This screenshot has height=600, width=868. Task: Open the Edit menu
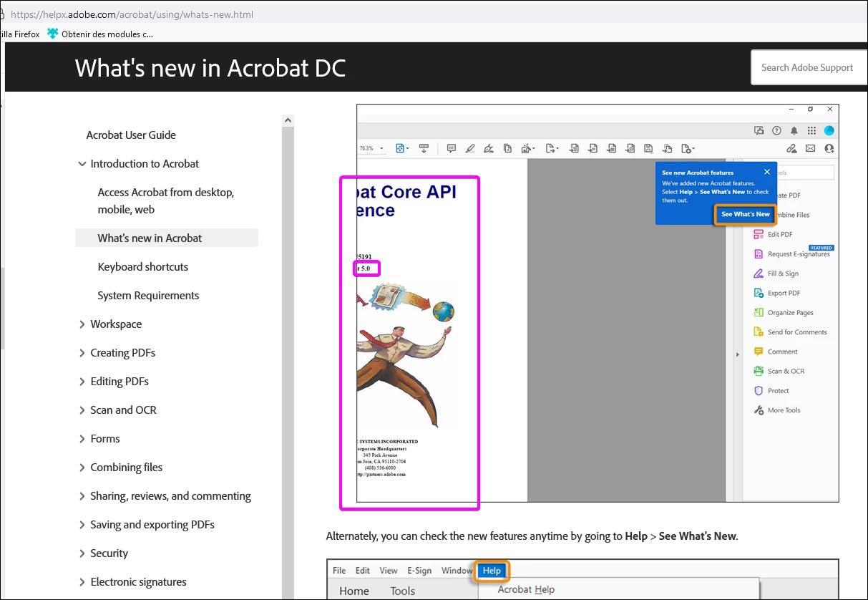pos(363,571)
